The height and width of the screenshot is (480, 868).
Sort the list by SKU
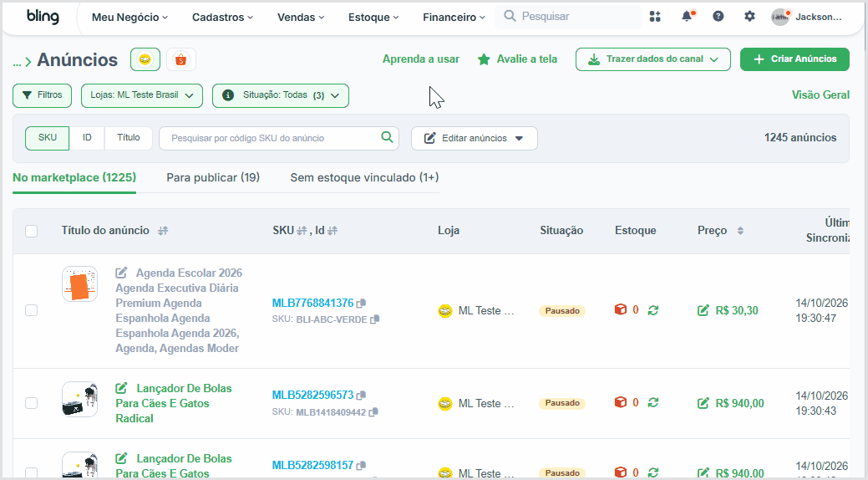[302, 231]
